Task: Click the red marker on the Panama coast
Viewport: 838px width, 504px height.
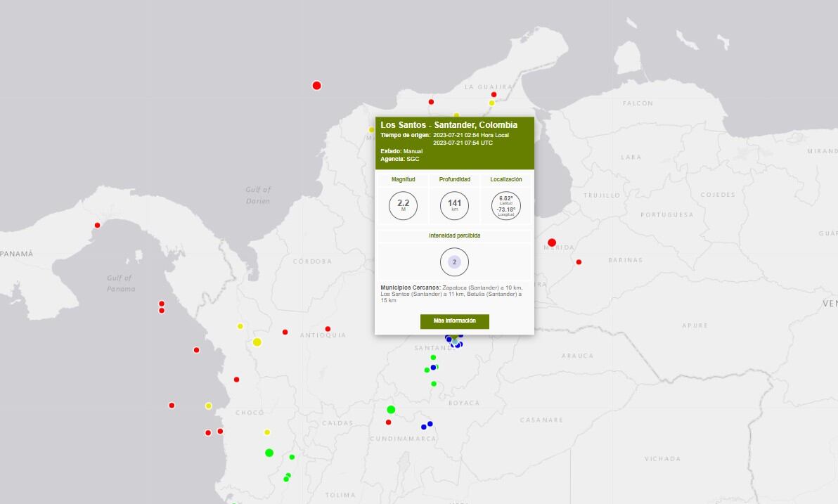Action: [x=98, y=225]
